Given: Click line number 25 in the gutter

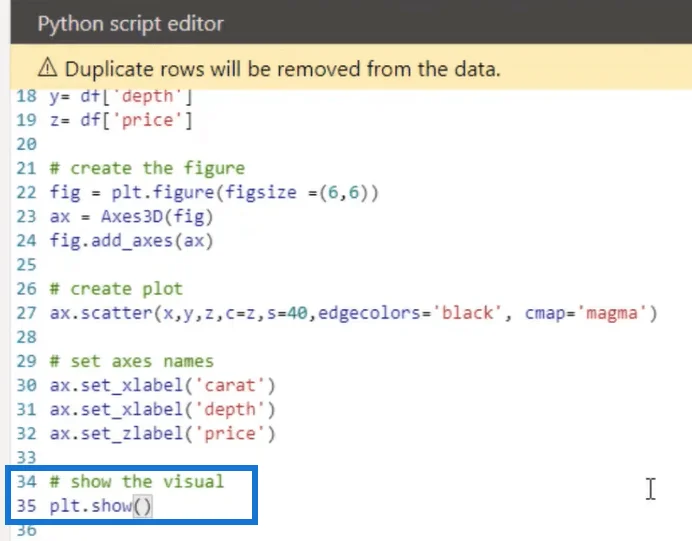Looking at the screenshot, I should [x=26, y=265].
